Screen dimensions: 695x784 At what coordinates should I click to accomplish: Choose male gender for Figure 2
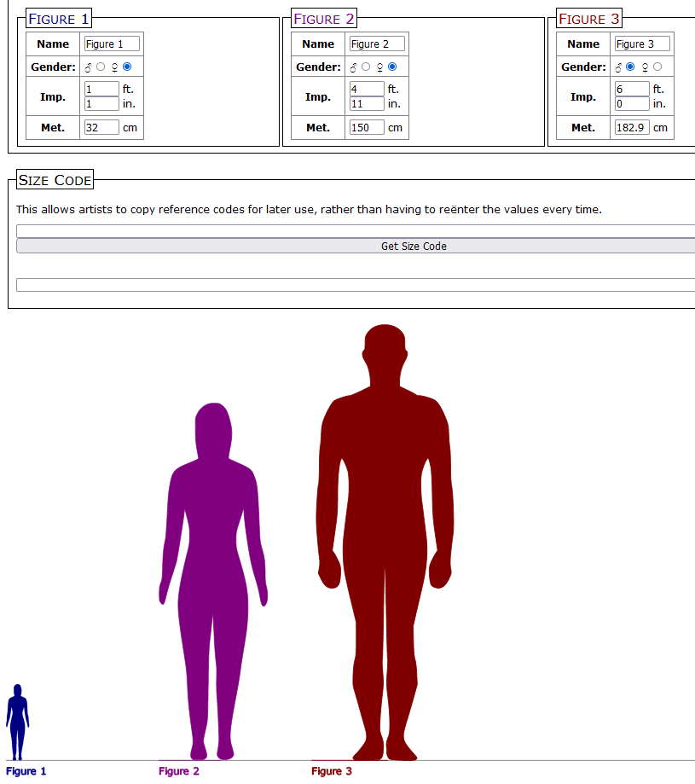tap(366, 67)
